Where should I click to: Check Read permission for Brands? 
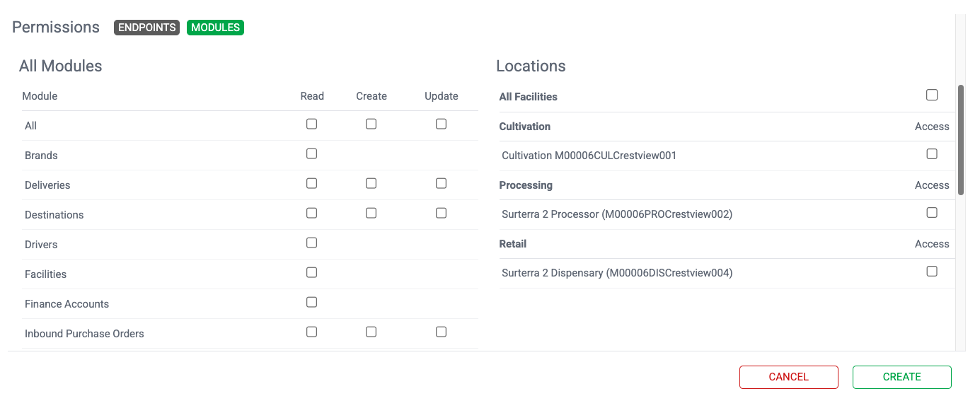pos(311,153)
